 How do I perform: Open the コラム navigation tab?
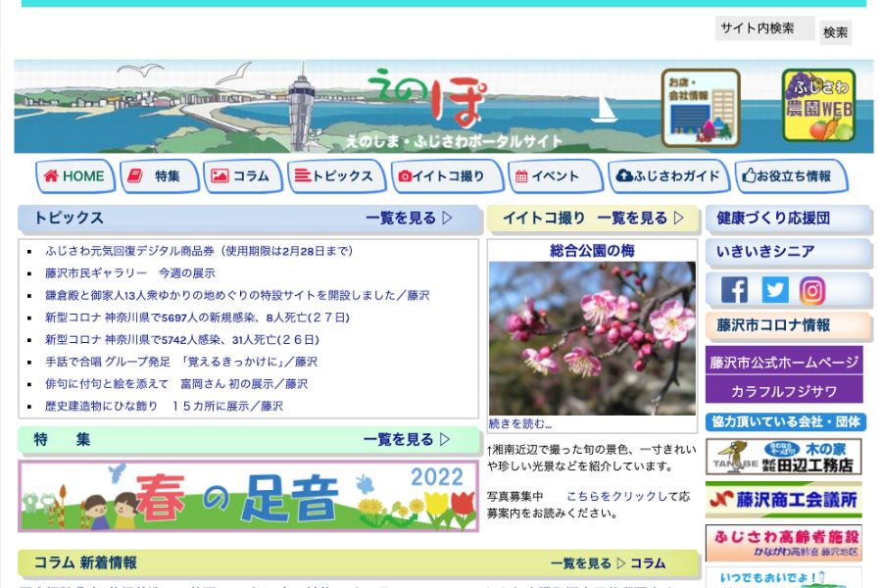[242, 176]
